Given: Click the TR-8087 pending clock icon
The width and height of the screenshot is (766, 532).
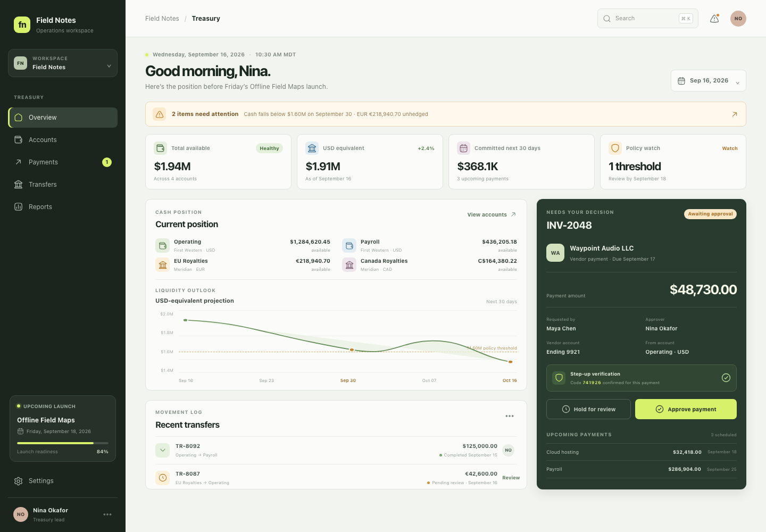Looking at the screenshot, I should (163, 478).
